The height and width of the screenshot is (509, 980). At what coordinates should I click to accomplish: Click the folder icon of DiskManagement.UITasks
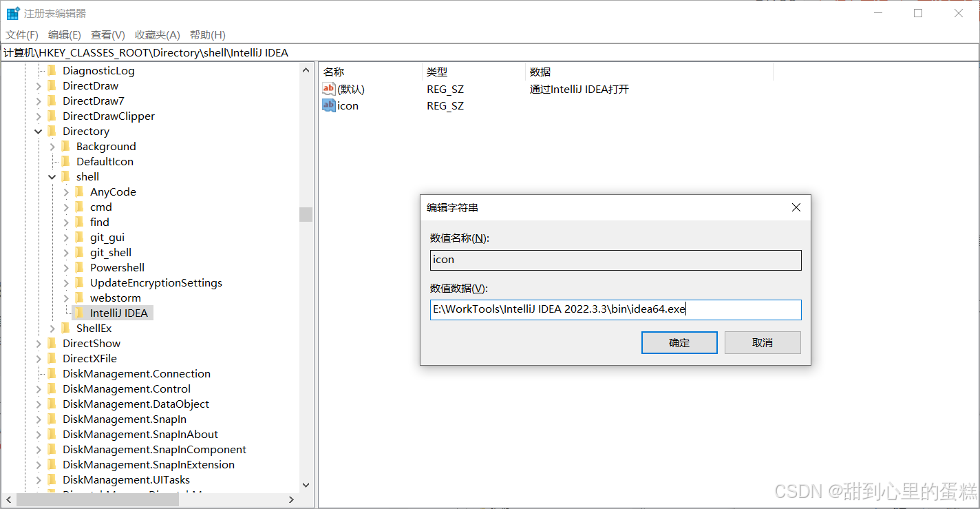tap(52, 479)
